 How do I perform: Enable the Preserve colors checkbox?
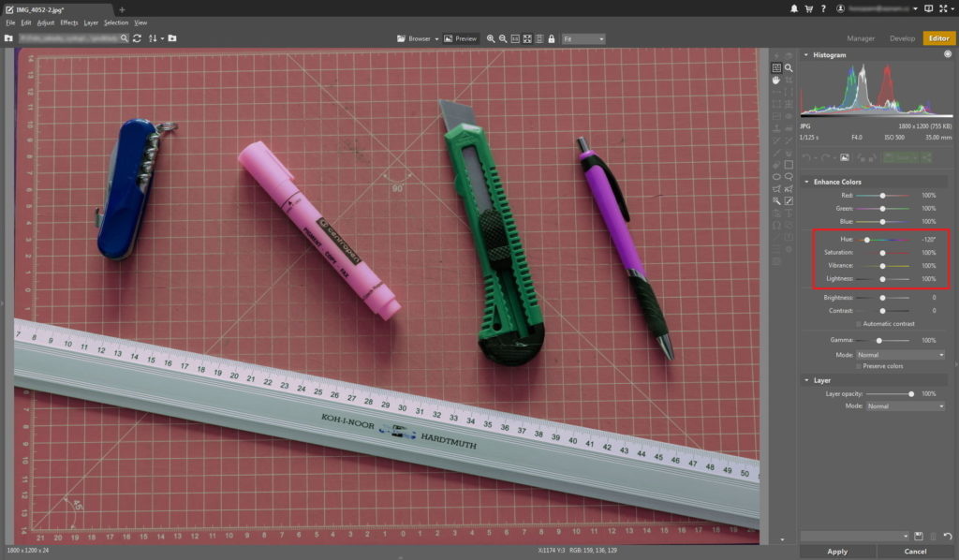coord(859,366)
